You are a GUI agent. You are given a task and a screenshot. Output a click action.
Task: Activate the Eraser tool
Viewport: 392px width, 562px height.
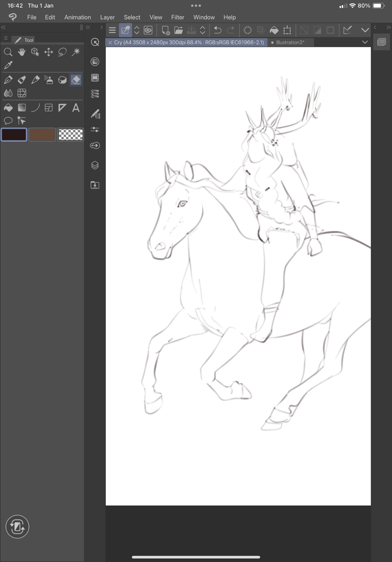click(76, 80)
